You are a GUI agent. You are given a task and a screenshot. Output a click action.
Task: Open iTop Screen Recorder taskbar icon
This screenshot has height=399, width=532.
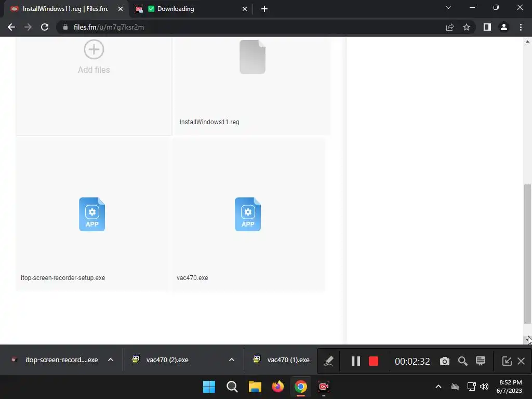324,387
